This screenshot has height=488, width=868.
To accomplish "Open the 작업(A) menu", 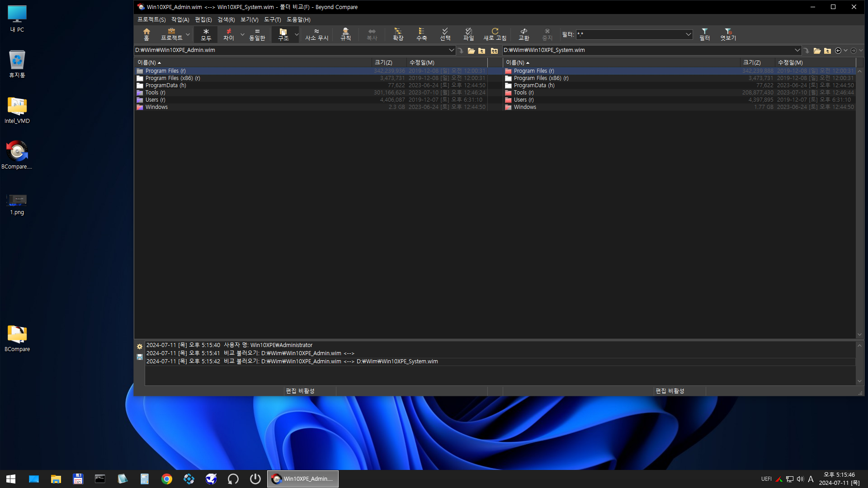I will (x=180, y=20).
